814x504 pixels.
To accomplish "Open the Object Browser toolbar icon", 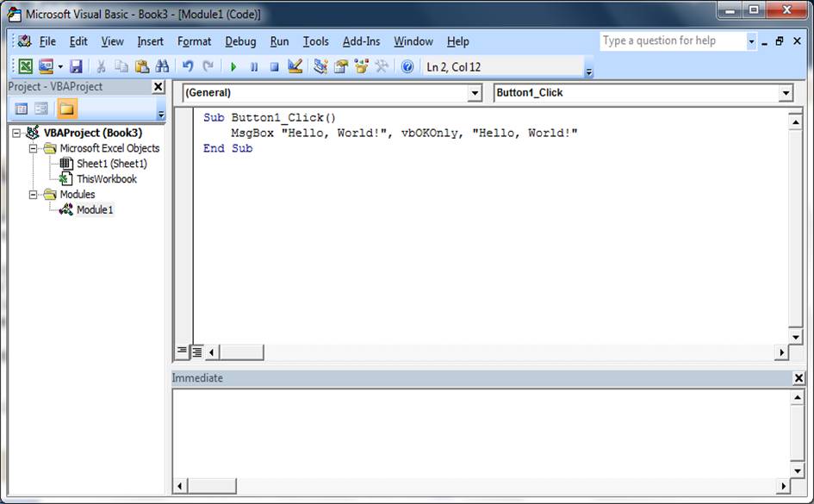I will [x=361, y=66].
